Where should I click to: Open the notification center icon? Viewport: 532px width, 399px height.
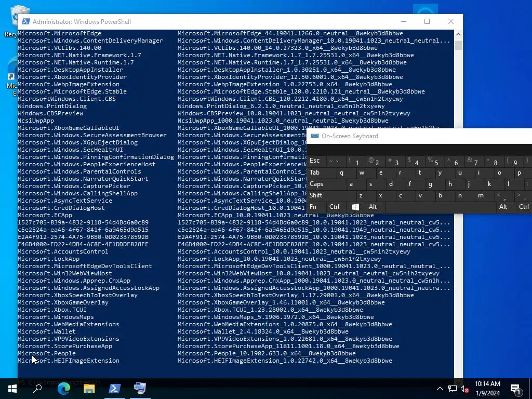coord(516,389)
